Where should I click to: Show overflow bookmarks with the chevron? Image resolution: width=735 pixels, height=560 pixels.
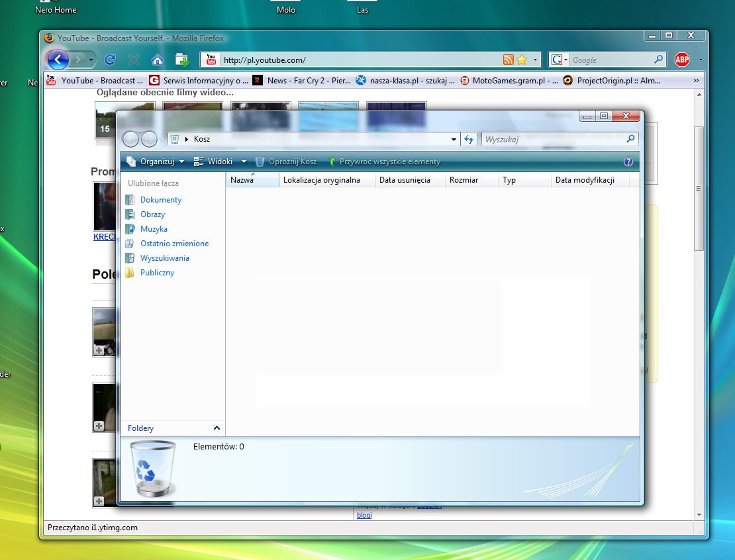click(x=695, y=80)
